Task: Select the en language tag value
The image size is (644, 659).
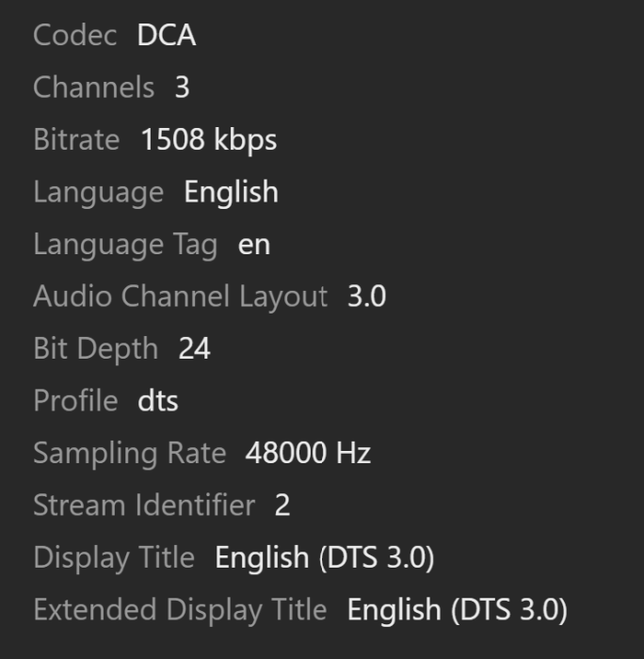Action: [253, 245]
